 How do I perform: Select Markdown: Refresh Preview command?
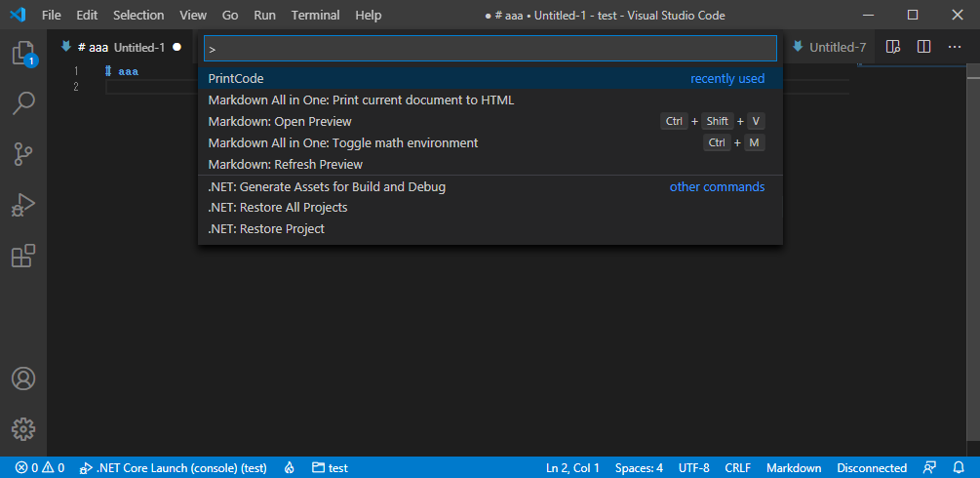coord(490,165)
